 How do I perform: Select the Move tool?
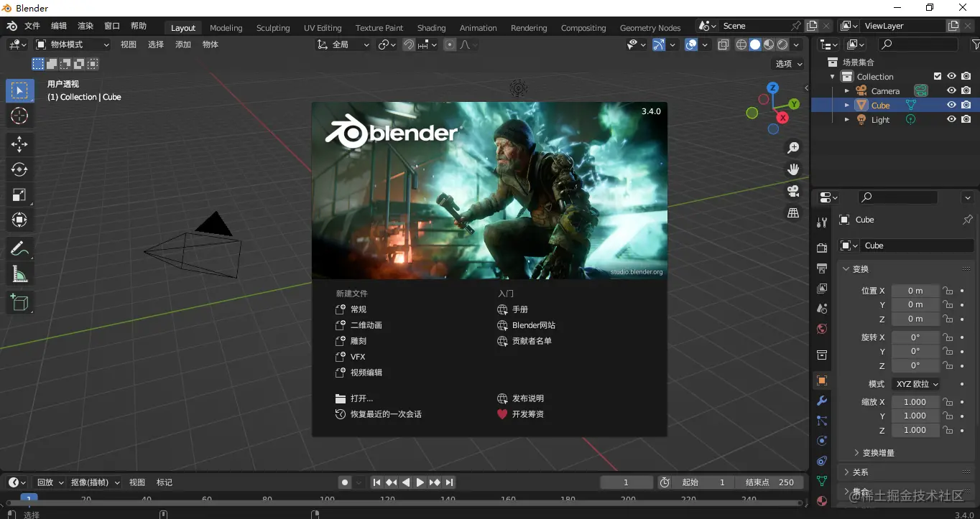[19, 144]
